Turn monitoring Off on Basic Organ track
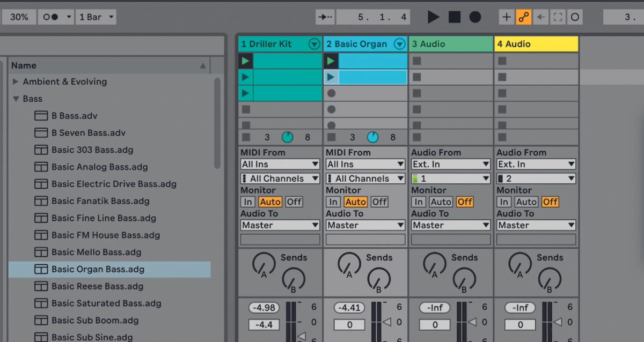 379,202
